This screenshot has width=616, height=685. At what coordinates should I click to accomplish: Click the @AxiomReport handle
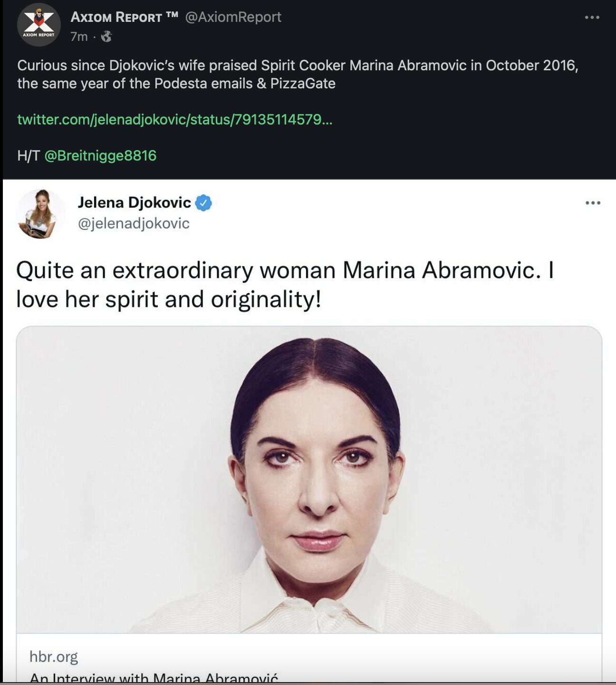point(233,17)
